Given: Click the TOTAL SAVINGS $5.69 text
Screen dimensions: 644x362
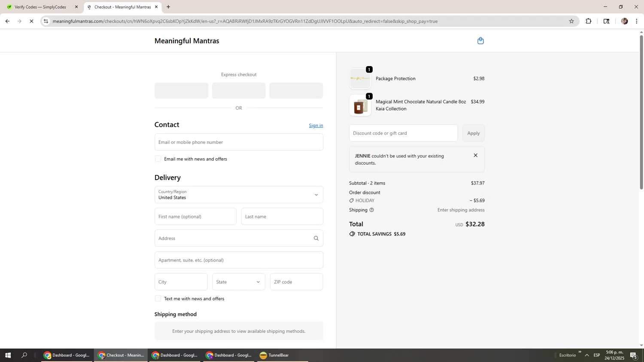Looking at the screenshot, I should click(x=382, y=234).
